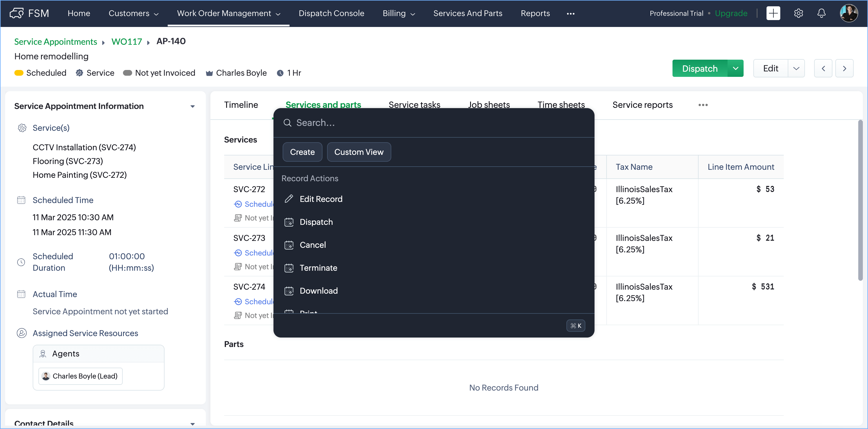The height and width of the screenshot is (429, 868).
Task: Switch to the Service reports tab
Action: click(x=642, y=105)
